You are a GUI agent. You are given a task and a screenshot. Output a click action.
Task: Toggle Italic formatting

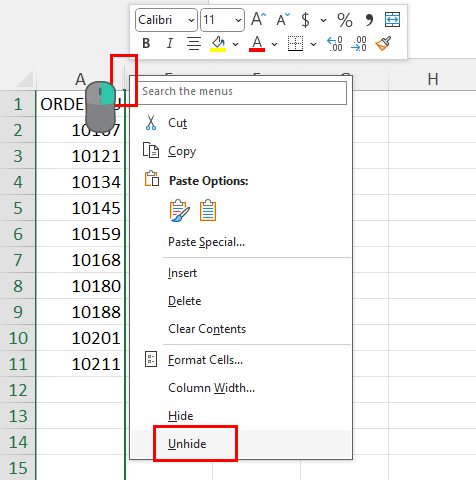(x=170, y=43)
